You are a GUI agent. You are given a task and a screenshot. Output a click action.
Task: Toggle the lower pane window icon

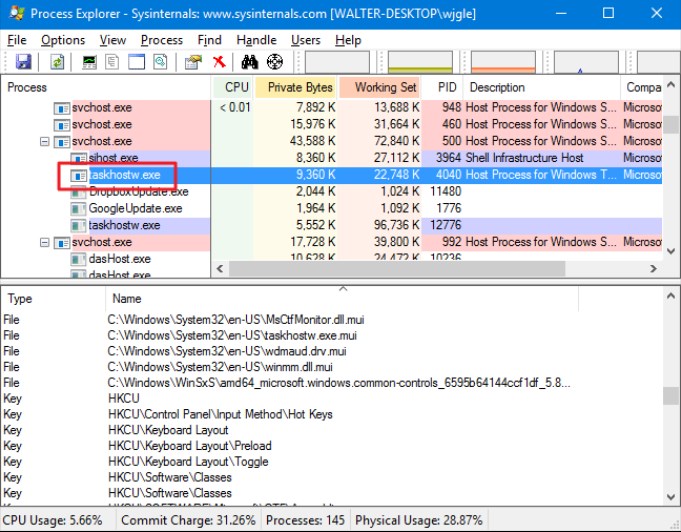136,62
